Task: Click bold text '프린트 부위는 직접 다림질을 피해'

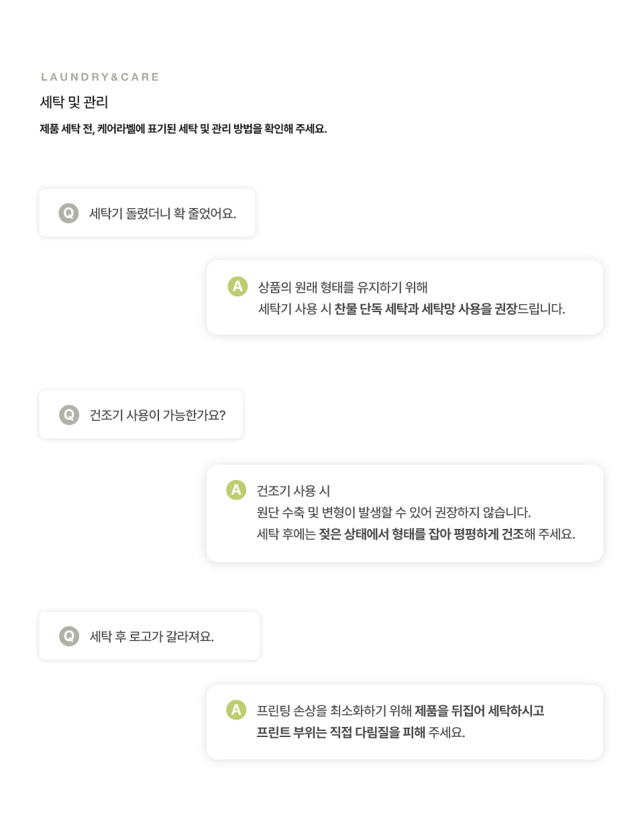Action: (341, 732)
